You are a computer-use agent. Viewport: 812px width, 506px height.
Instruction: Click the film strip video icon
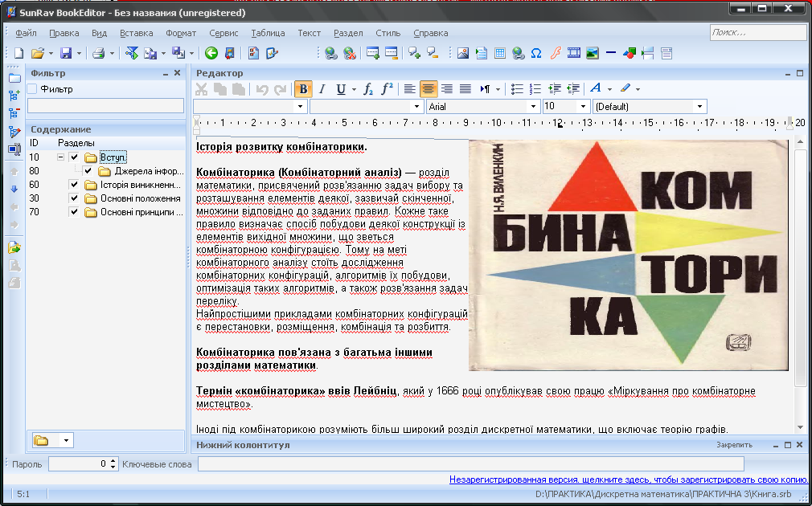click(573, 53)
